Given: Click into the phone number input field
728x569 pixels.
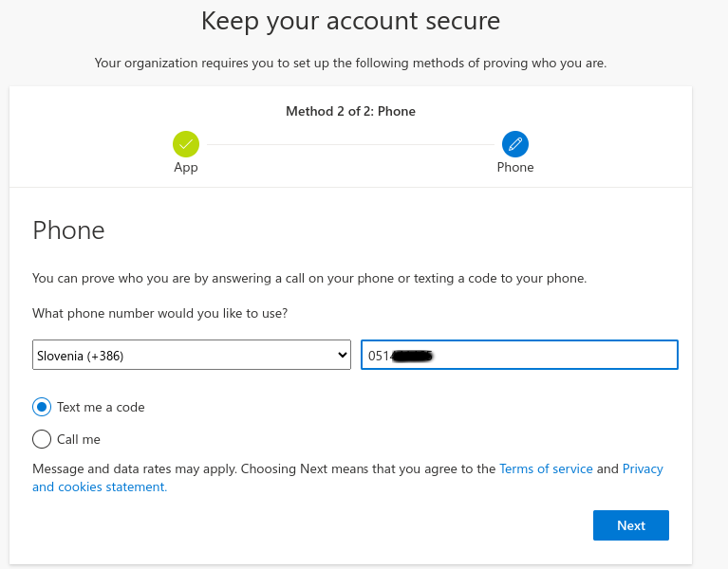Looking at the screenshot, I should click(x=519, y=355).
